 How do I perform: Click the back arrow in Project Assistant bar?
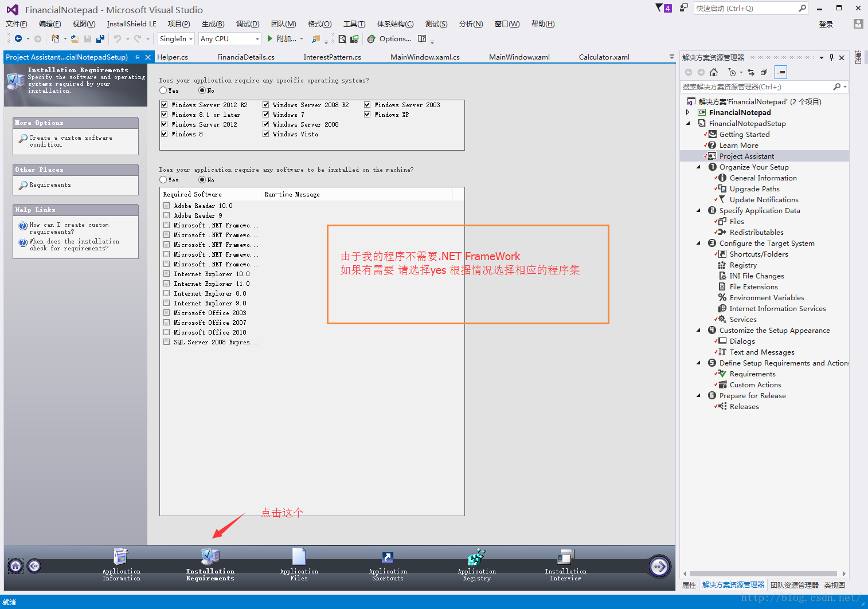[34, 566]
